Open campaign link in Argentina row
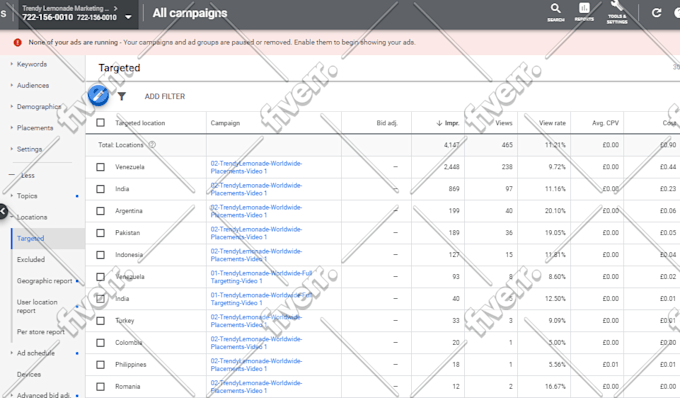The width and height of the screenshot is (680, 398). click(256, 211)
